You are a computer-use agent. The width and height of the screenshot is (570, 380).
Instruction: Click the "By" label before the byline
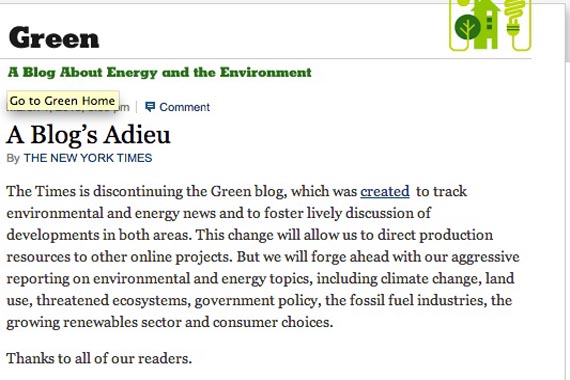[x=13, y=158]
